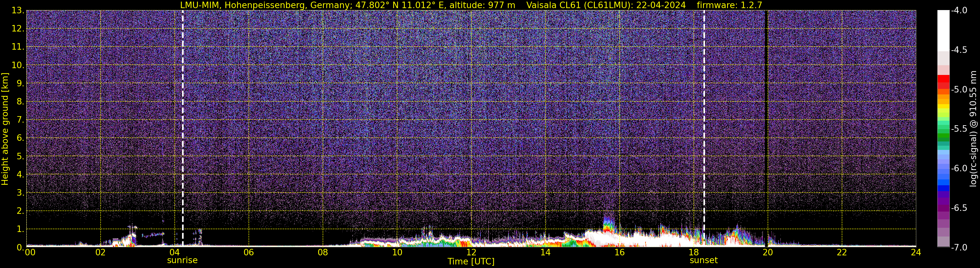
Task: Click the y-axis tick label '3.'
Action: [x=20, y=192]
